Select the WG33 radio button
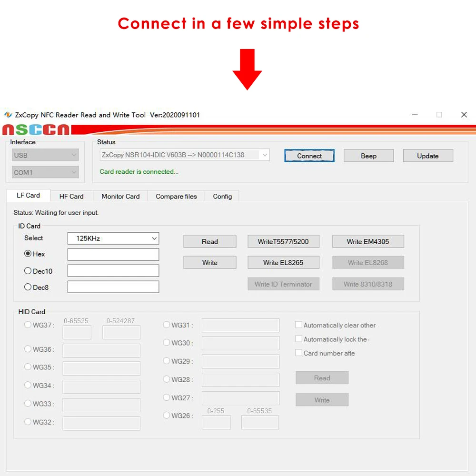The width and height of the screenshot is (476, 476). (x=28, y=404)
